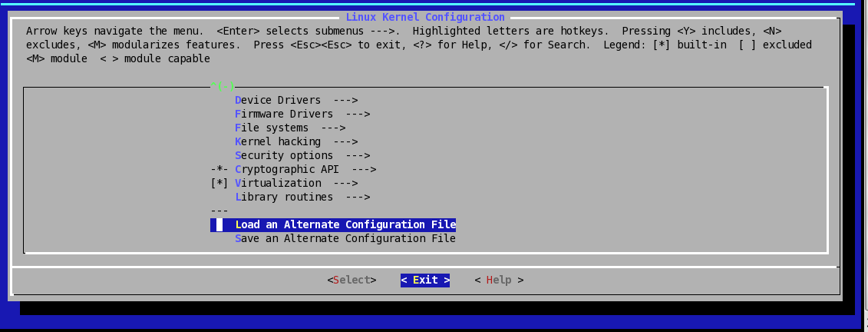
Task: Click the white cursor block on highlighted row
Action: pos(219,224)
